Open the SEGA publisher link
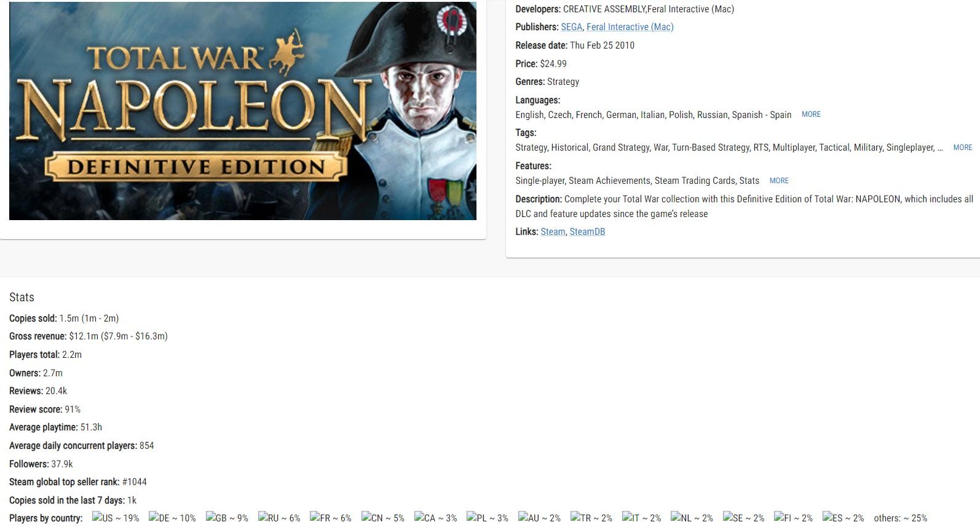The height and width of the screenshot is (530, 980). (x=571, y=27)
